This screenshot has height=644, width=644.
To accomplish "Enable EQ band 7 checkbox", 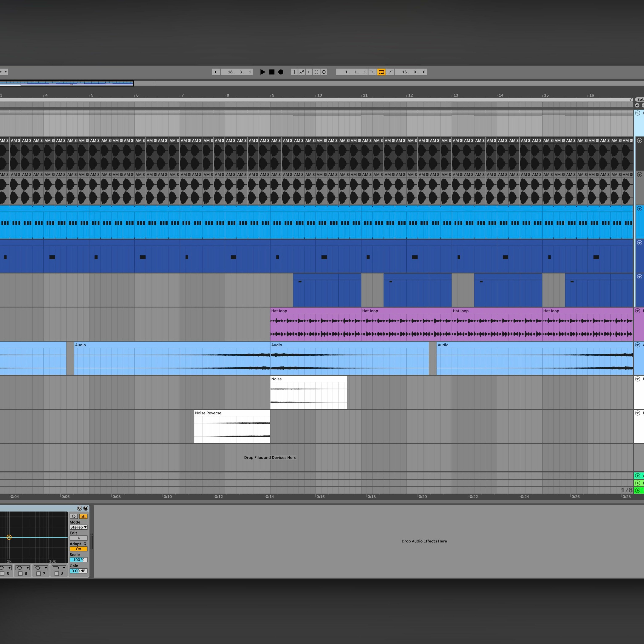I will coord(38,574).
